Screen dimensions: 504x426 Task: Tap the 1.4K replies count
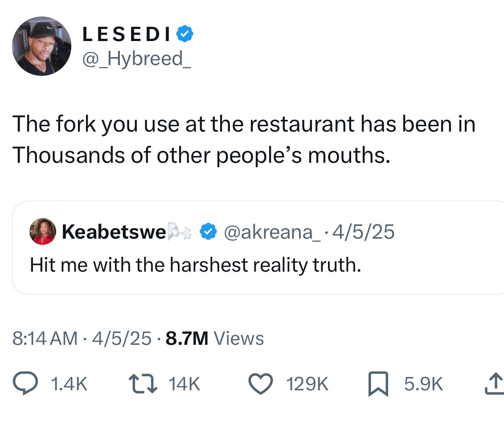tap(69, 384)
